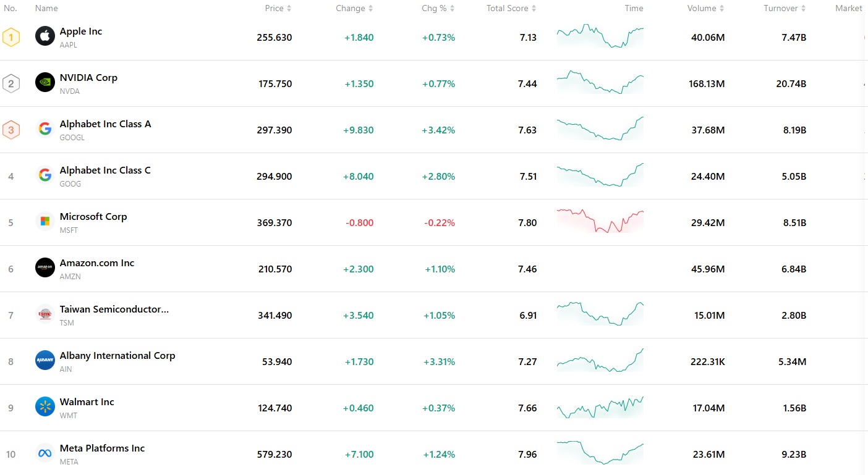Click the Apple Inc logo icon
Image resolution: width=868 pixels, height=475 pixels.
[45, 36]
